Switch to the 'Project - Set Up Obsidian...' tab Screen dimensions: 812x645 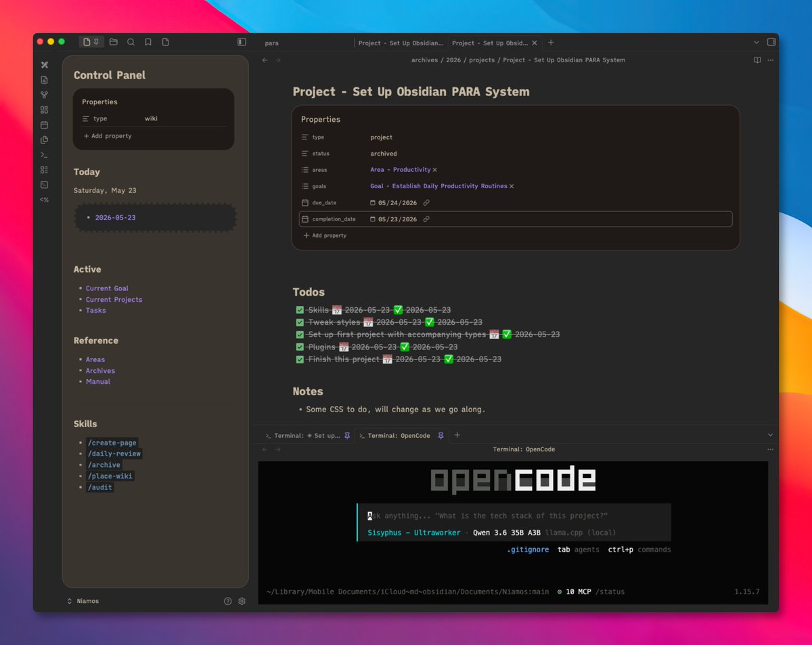point(401,43)
